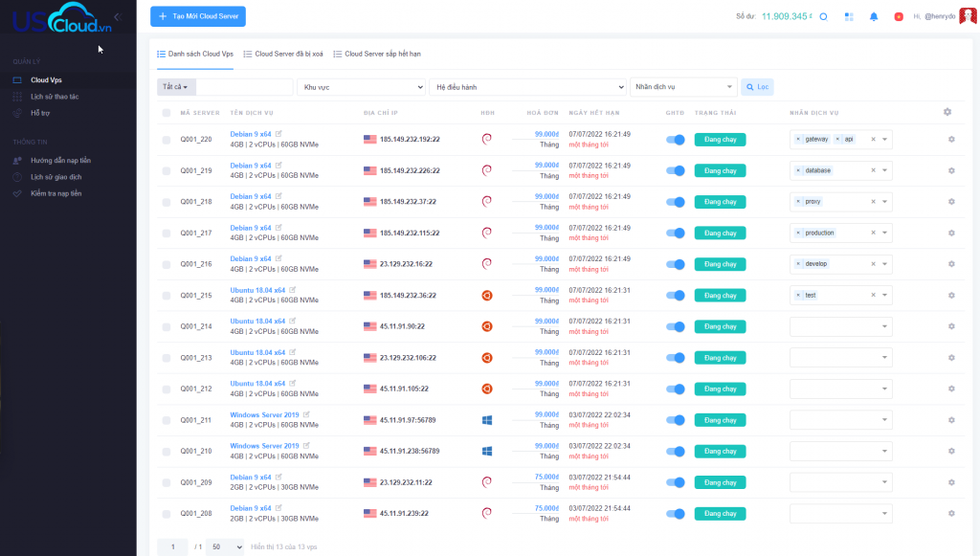Switch to 'Cloud Server sắp hết hạn' tab

click(x=377, y=55)
